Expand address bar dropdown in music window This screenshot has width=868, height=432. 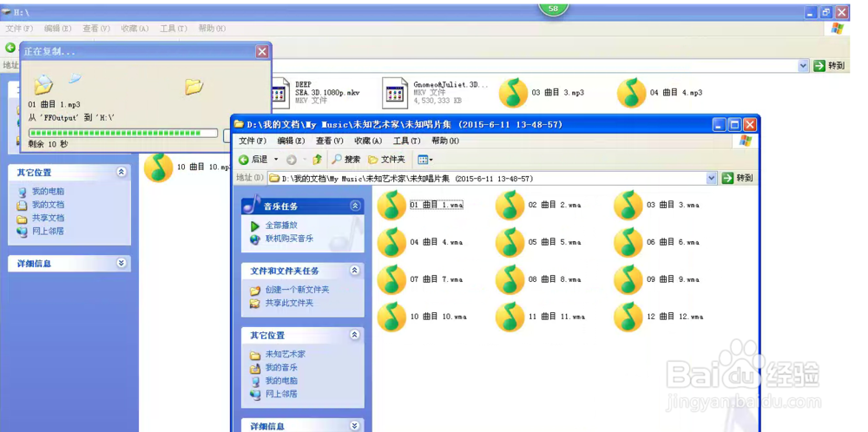point(712,178)
